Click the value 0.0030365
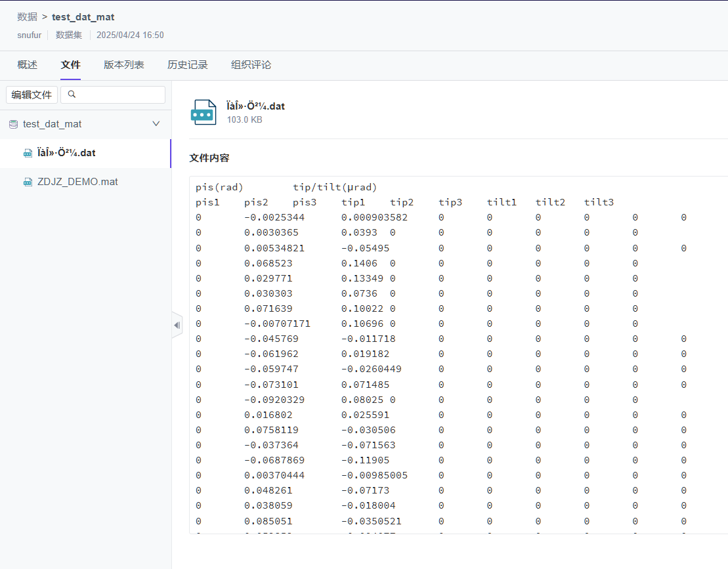This screenshot has width=728, height=569. 271,232
